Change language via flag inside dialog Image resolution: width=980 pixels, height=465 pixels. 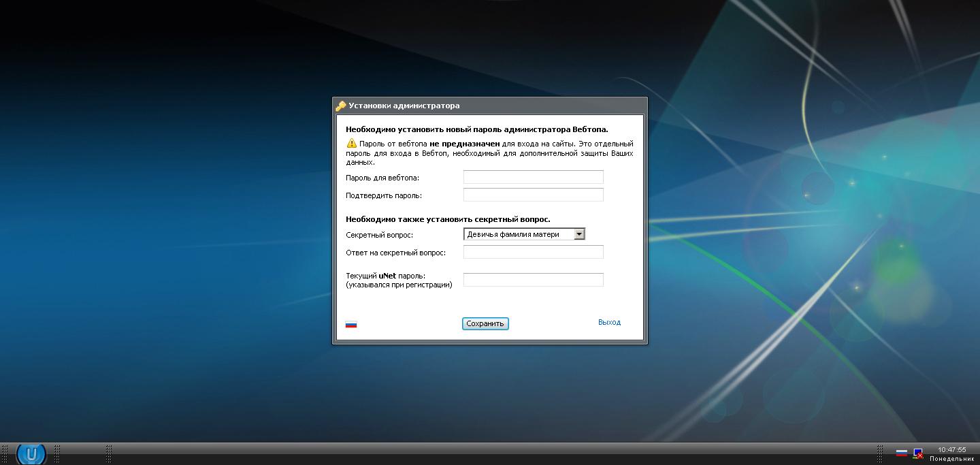[351, 325]
